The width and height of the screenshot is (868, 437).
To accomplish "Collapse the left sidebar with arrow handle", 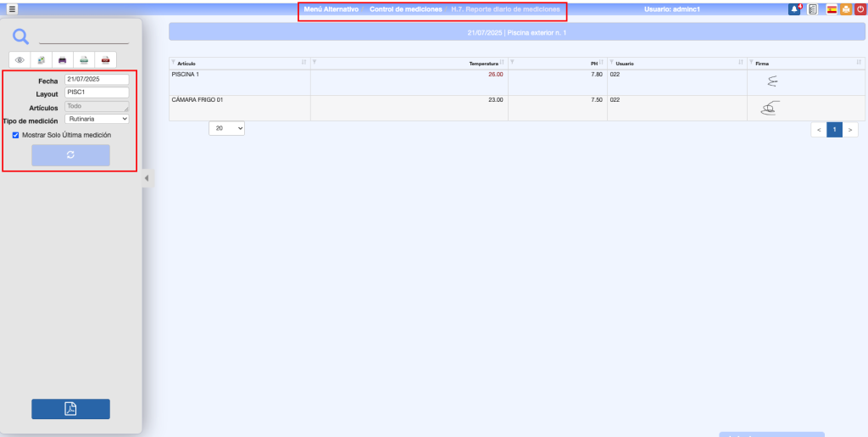I will (146, 177).
